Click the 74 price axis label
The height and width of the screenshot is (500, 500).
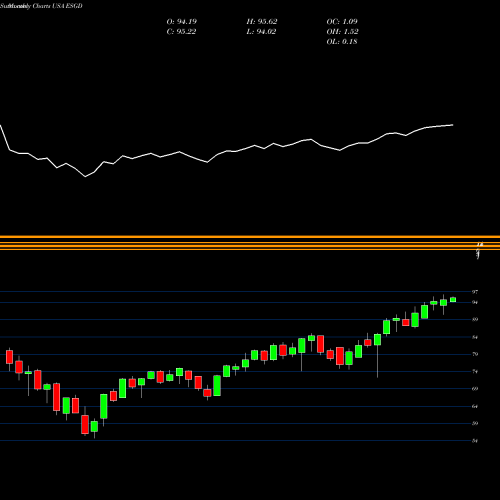475,371
